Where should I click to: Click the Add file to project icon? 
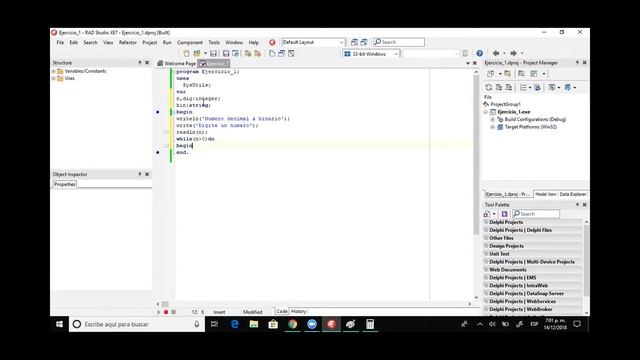coord(248,53)
